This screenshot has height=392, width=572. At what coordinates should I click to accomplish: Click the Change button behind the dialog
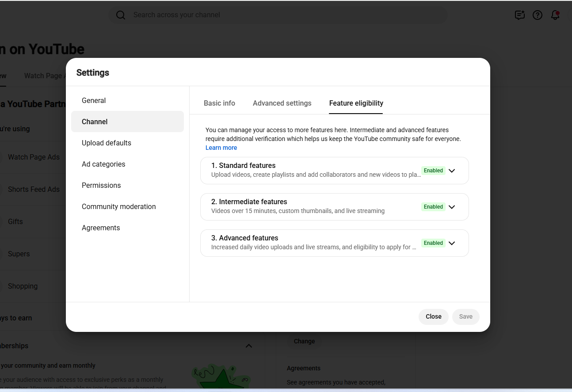point(305,341)
